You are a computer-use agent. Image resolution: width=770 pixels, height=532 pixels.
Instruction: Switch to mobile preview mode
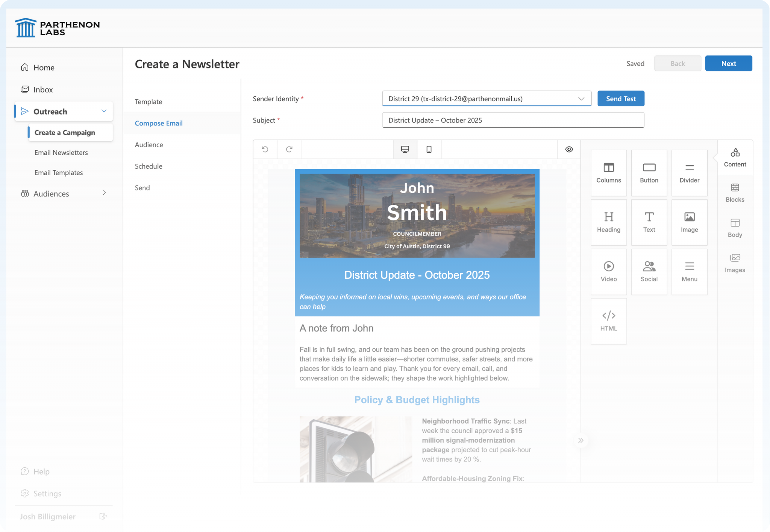click(x=429, y=149)
